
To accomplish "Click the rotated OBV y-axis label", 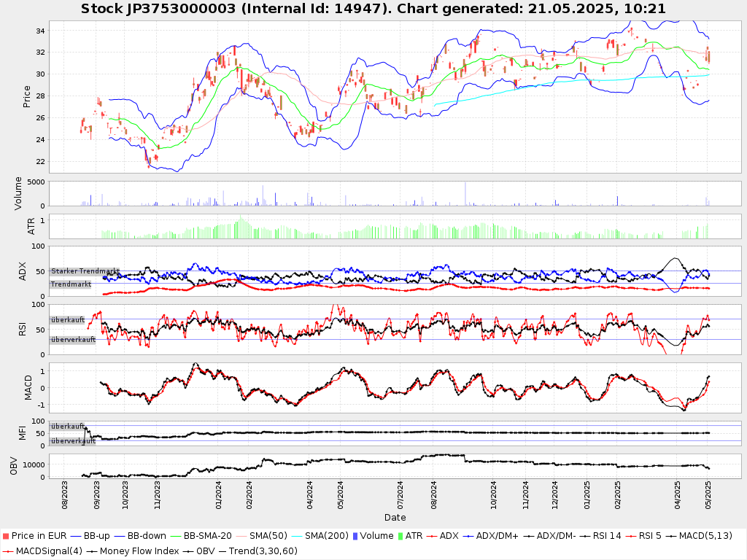I will tap(13, 466).
